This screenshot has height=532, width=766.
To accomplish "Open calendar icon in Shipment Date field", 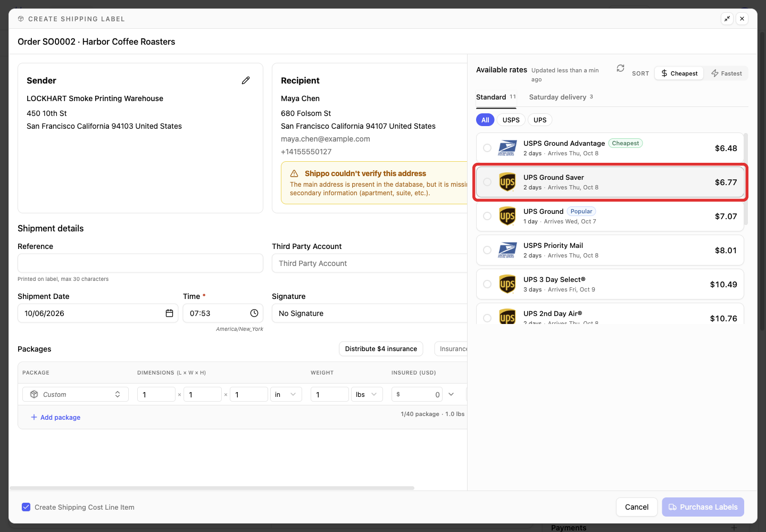I will click(x=169, y=313).
